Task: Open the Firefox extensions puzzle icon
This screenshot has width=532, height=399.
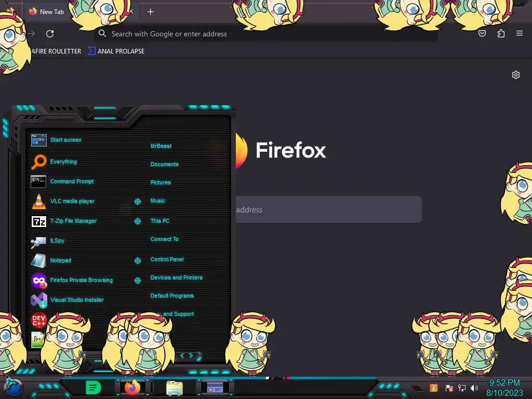Action: [501, 33]
